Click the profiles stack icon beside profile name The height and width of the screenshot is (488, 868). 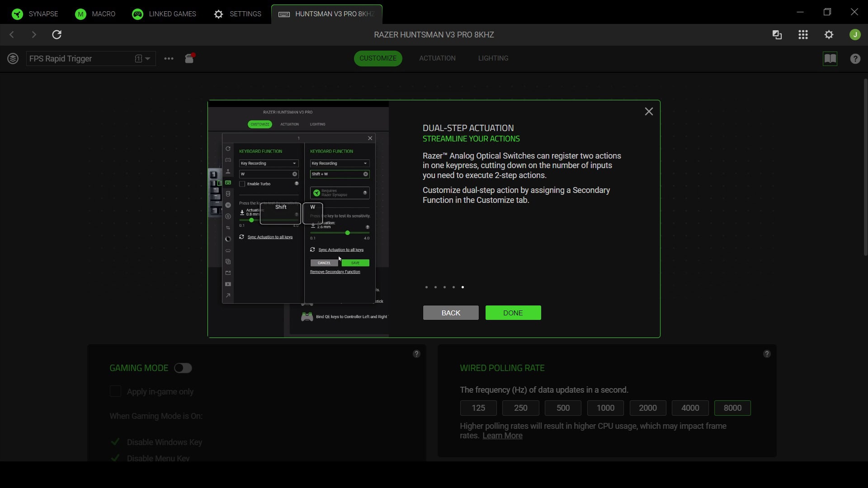coord(13,58)
